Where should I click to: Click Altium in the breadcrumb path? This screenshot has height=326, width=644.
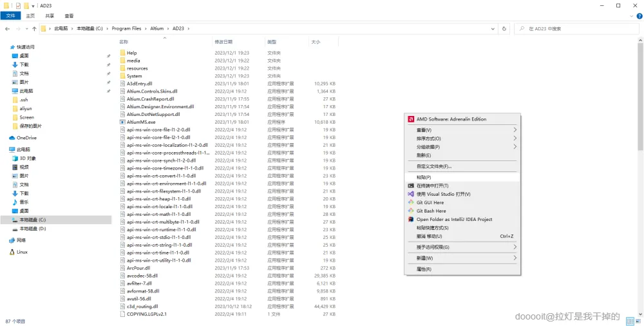click(157, 29)
